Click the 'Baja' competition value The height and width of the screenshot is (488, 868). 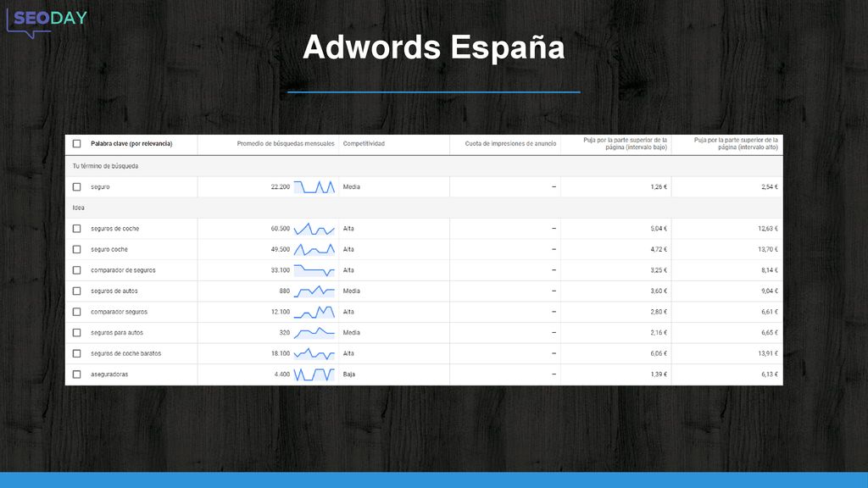348,374
